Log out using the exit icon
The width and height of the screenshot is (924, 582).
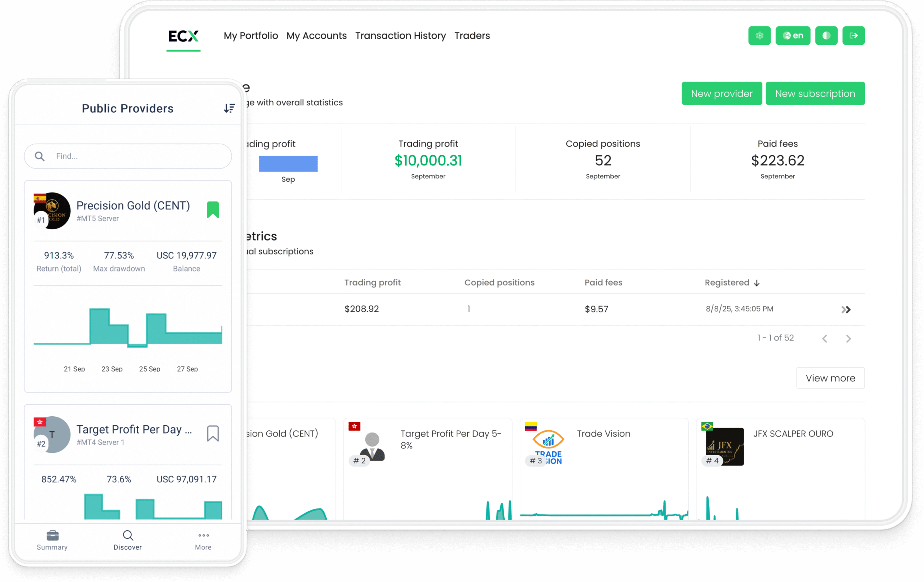tap(853, 35)
